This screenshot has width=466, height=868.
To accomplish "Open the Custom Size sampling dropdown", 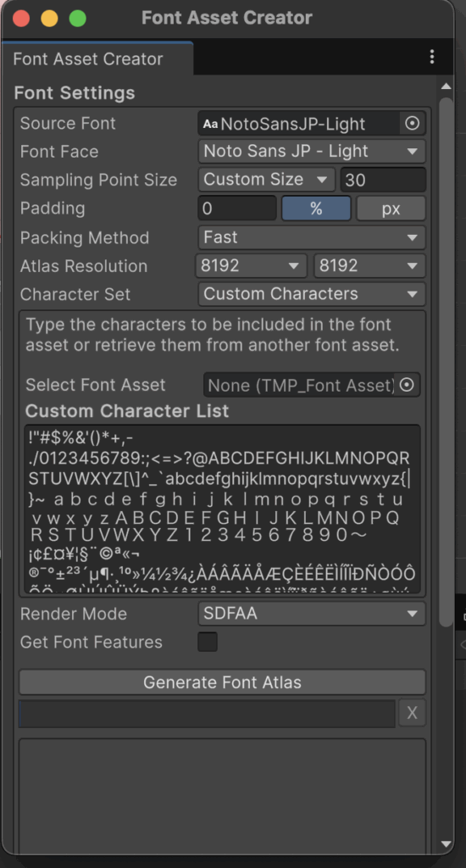I will pos(266,180).
